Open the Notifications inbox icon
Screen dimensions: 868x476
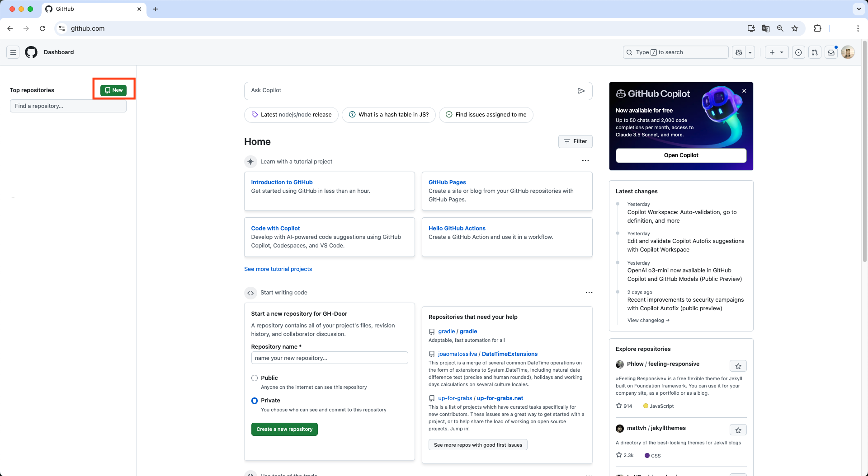[831, 52]
